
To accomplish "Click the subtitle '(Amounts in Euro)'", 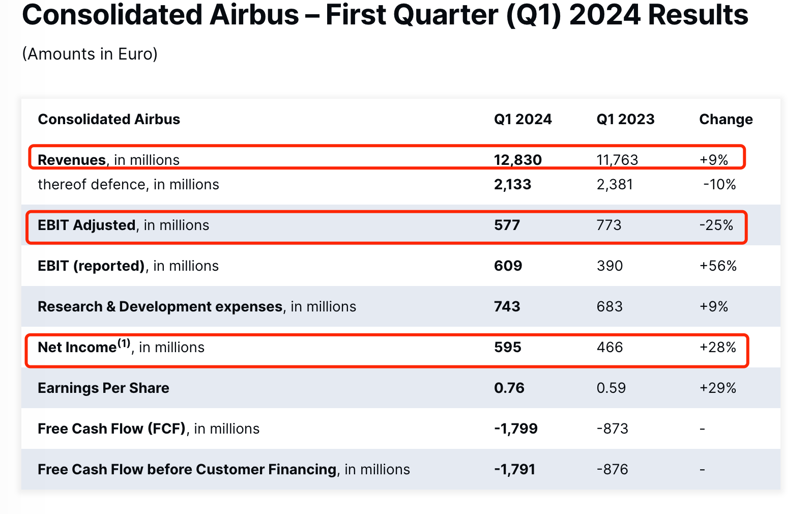I will click(x=90, y=54).
